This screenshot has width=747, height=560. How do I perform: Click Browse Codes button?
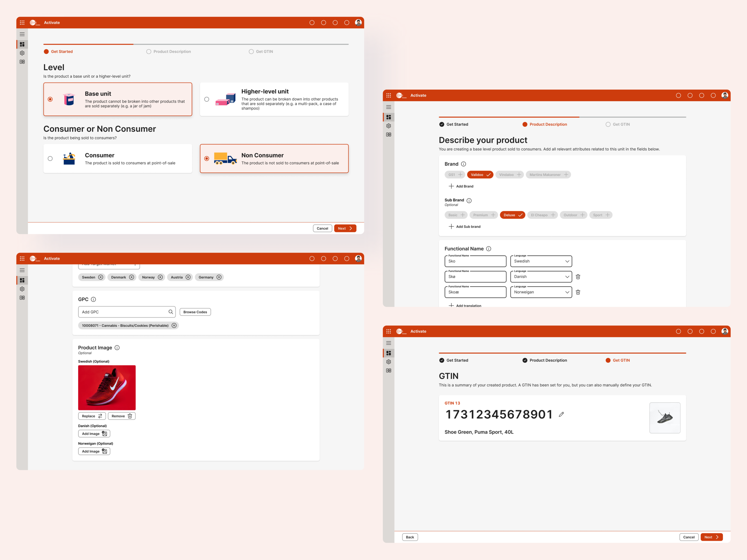[195, 312]
